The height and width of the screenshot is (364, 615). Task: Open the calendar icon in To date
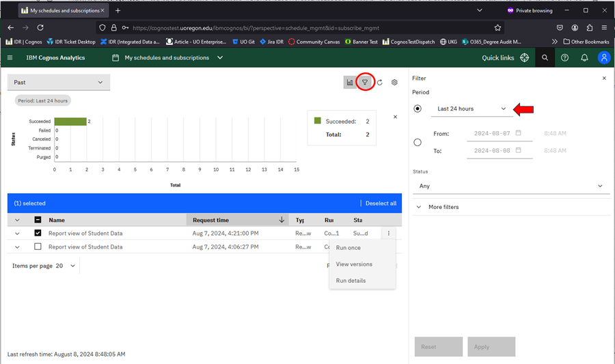coord(518,150)
